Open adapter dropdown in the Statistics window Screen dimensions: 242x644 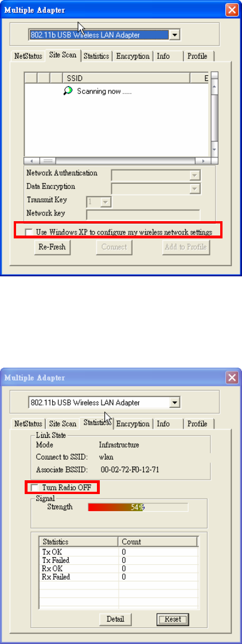click(x=175, y=403)
